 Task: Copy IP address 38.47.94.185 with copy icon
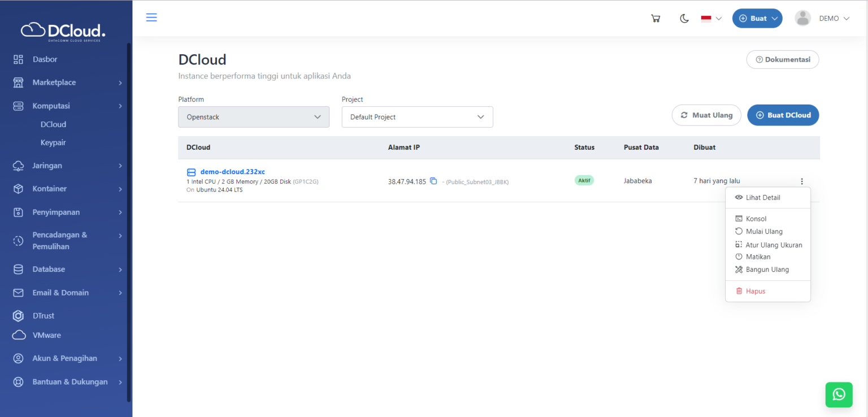(433, 181)
